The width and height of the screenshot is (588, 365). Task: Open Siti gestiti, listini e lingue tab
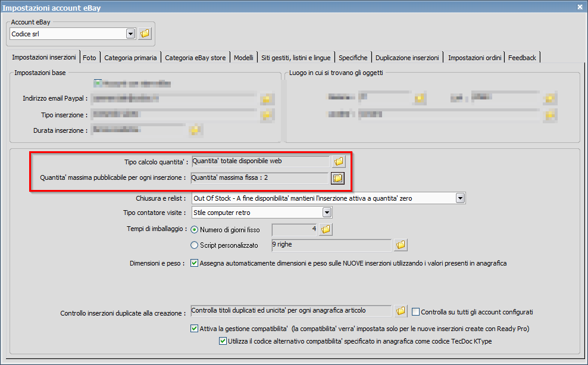point(296,58)
